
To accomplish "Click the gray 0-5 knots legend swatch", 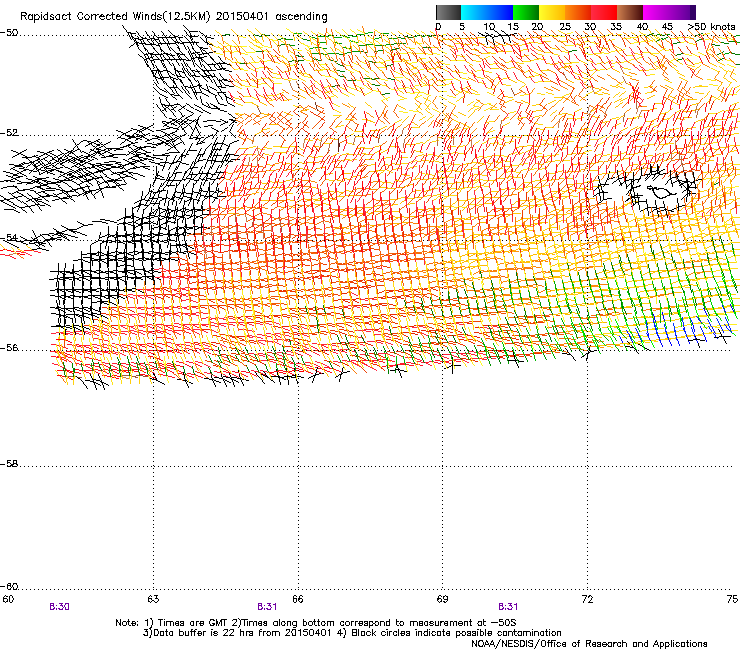I will 448,12.
